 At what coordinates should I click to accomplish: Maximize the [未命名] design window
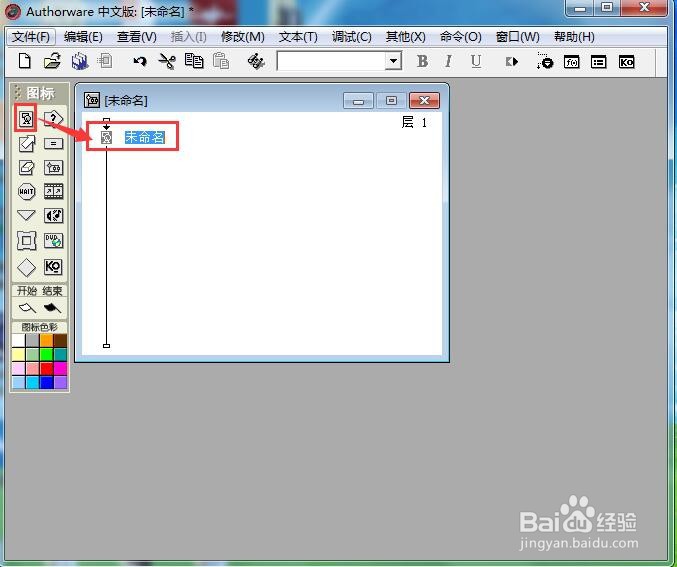(391, 101)
